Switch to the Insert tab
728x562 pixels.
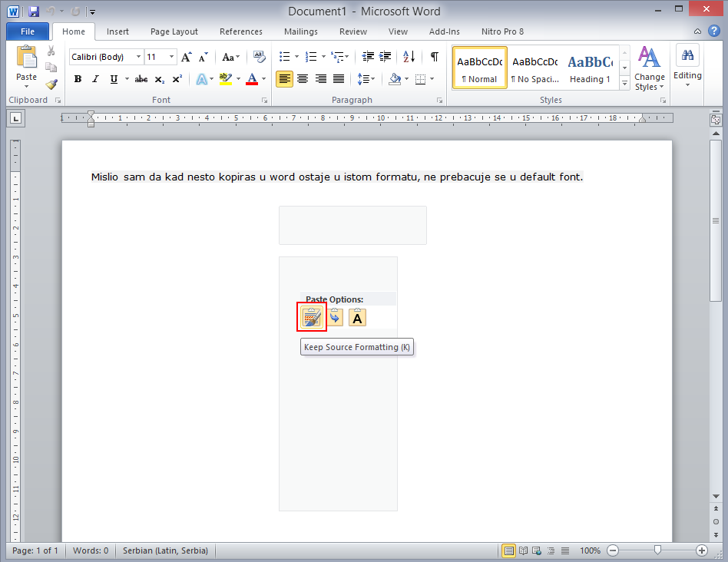117,31
